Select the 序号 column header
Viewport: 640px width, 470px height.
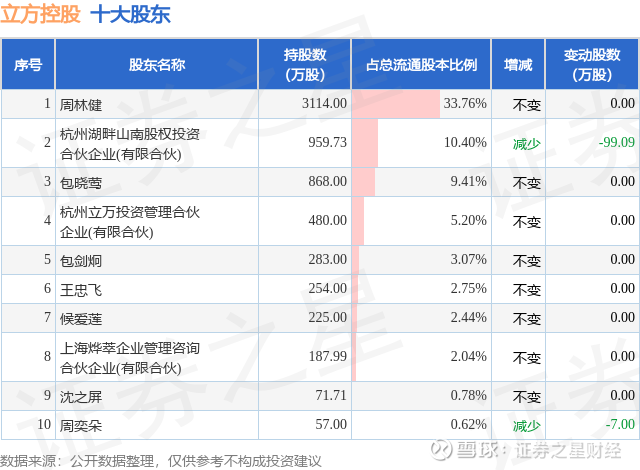pyautogui.click(x=28, y=65)
